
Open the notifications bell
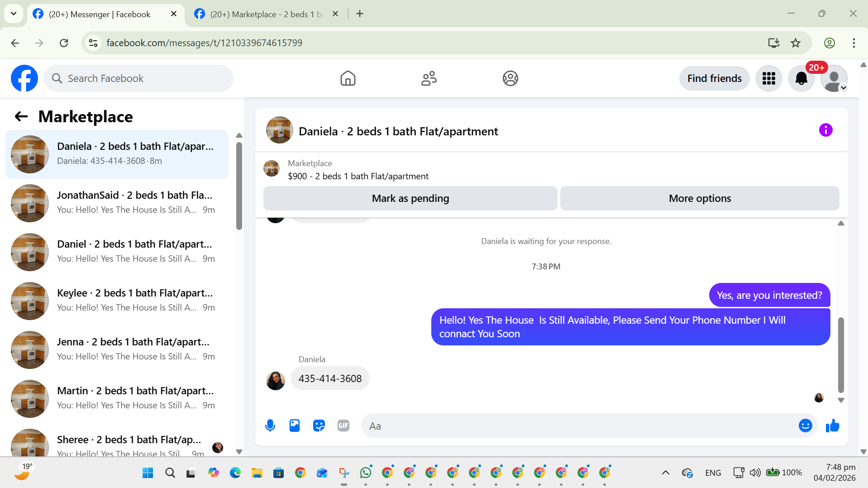tap(801, 78)
